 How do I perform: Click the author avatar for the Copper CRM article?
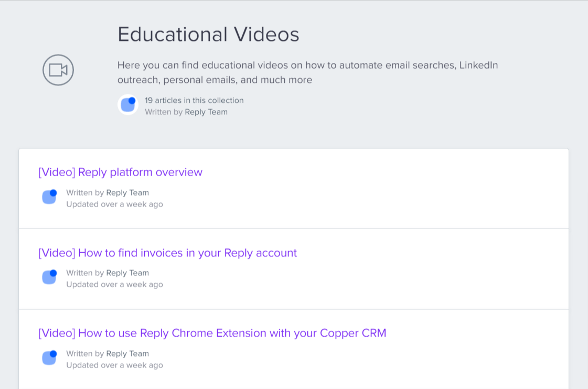(49, 358)
